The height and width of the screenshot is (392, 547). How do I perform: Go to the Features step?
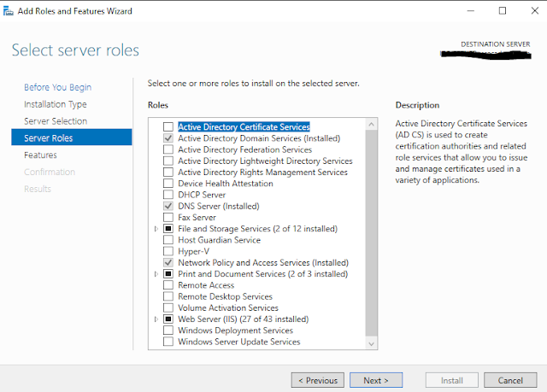(x=40, y=155)
